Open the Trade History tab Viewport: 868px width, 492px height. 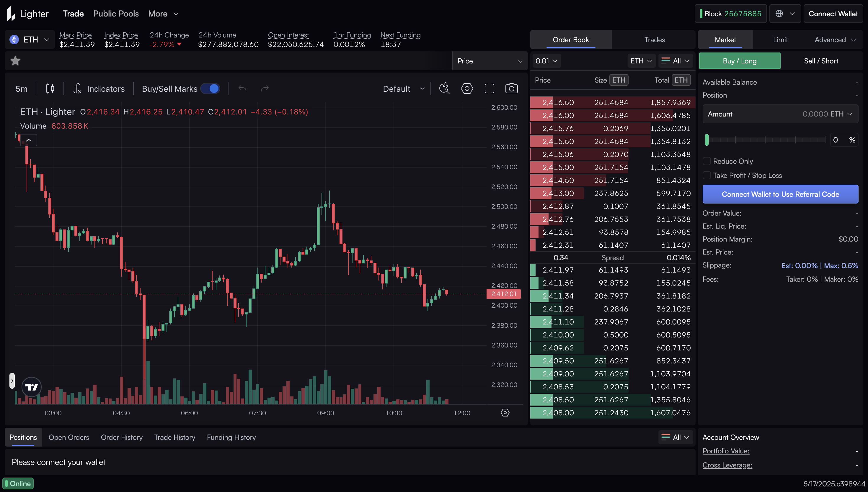click(174, 437)
